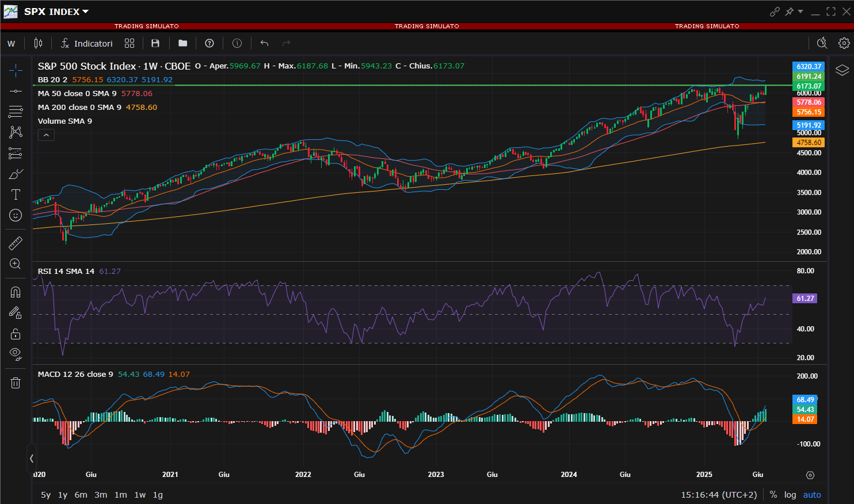Select the BB 20 2 indicator legend
The image size is (854, 504).
pyautogui.click(x=52, y=79)
